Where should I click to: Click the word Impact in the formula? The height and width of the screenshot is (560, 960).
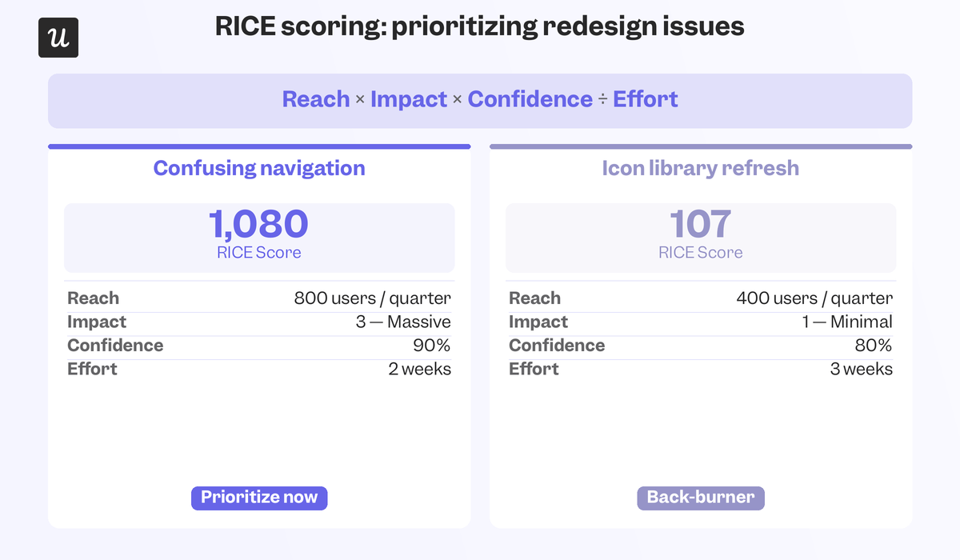tap(409, 99)
